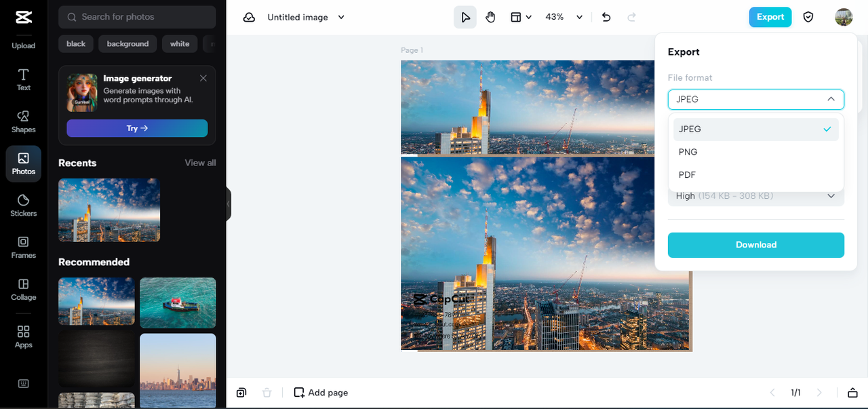
Task: Select recommended city waterfront thumbnail
Action: (178, 371)
